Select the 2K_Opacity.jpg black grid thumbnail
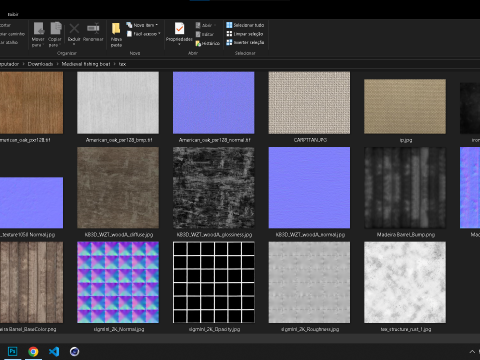The image size is (480, 360). coord(214,282)
